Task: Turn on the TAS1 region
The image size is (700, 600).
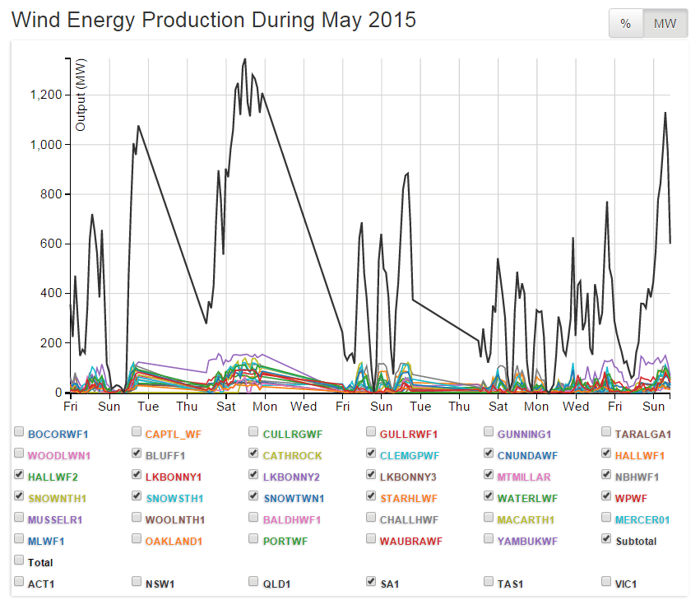Action: (x=489, y=582)
